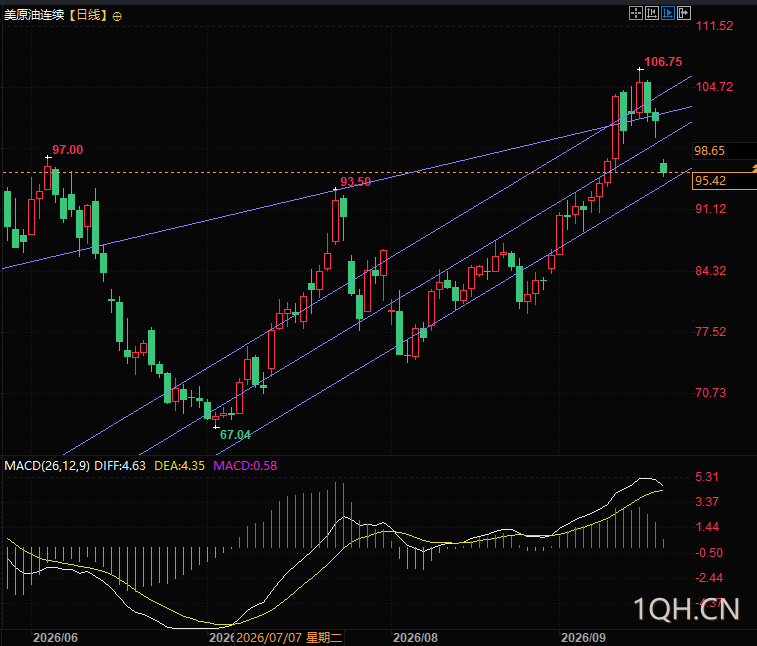This screenshot has width=757, height=646.
Task: Click the 70.73 price axis label
Action: coord(710,393)
